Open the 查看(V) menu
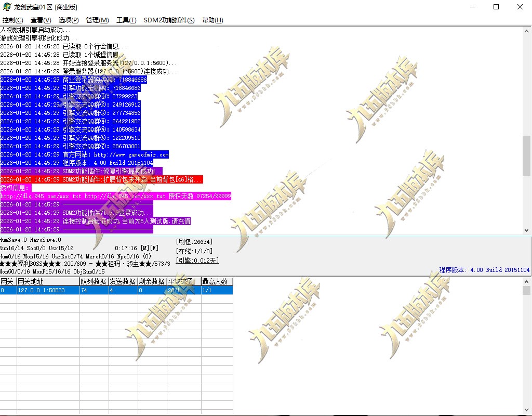Screen dimensions: 532x416 (x=41, y=20)
